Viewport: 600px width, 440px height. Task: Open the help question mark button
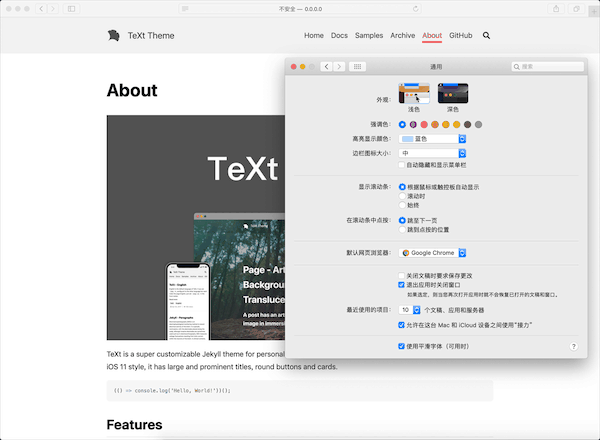point(573,346)
